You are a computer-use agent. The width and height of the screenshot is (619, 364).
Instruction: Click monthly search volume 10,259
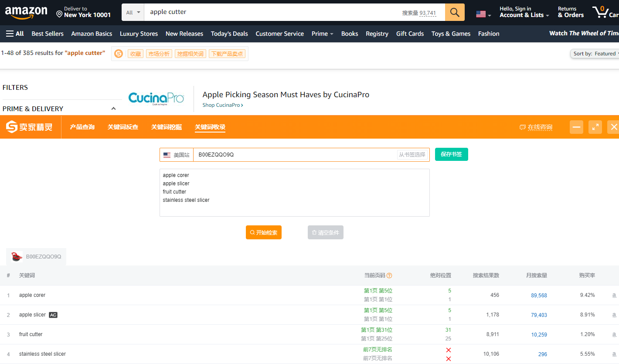click(539, 334)
